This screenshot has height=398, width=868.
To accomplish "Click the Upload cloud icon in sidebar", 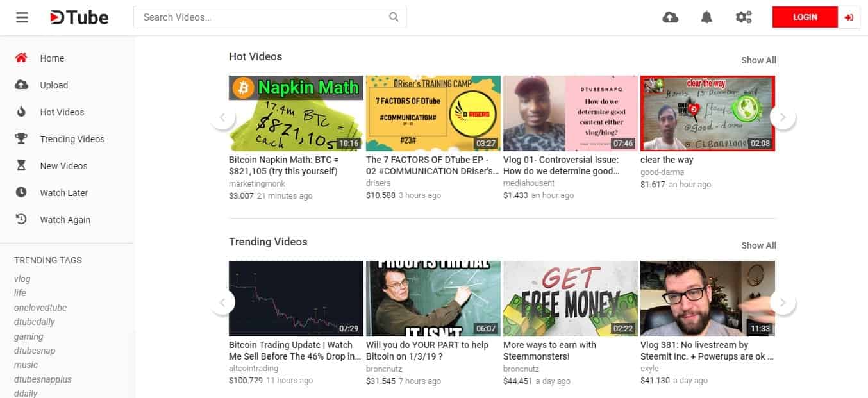I will [21, 85].
